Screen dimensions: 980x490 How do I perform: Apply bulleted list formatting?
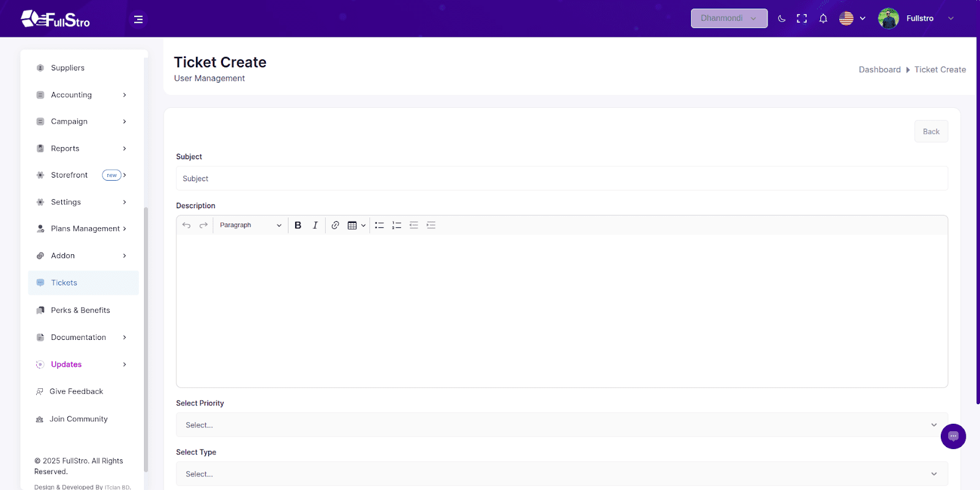[x=379, y=225]
